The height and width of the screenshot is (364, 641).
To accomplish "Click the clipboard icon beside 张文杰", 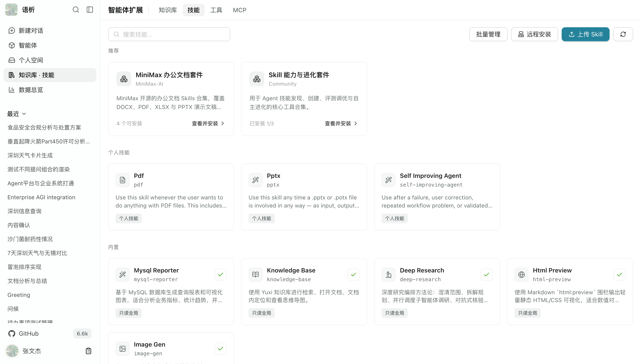I will click(x=89, y=351).
